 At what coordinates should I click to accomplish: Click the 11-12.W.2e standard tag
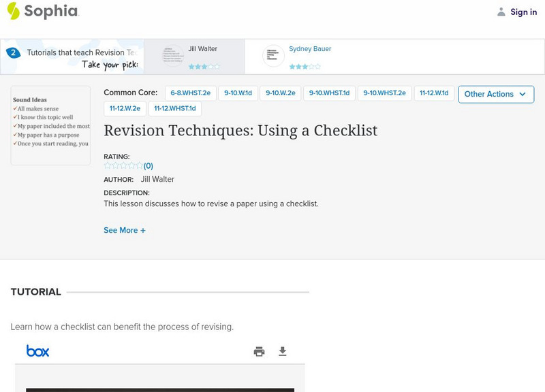[x=125, y=108]
